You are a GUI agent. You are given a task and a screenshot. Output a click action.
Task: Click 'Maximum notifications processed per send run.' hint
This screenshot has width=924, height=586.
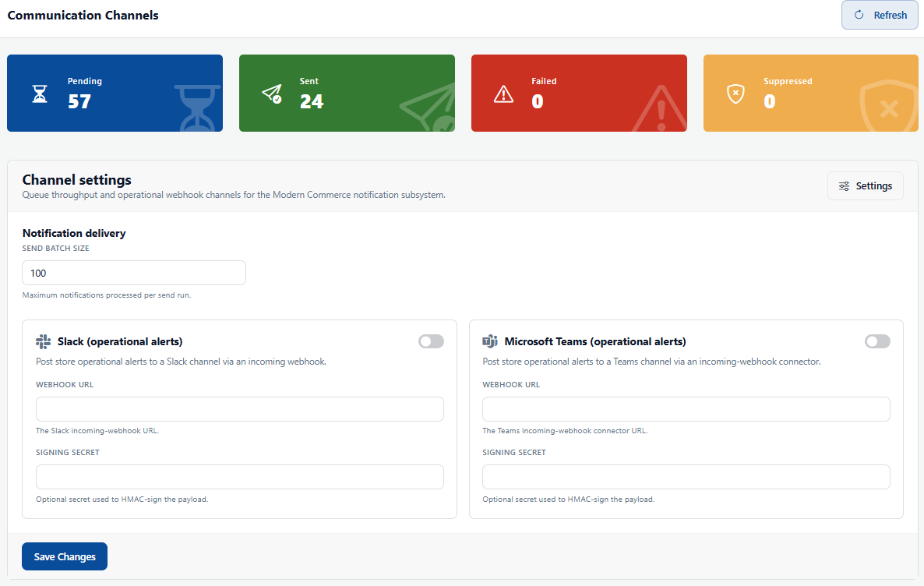point(107,295)
